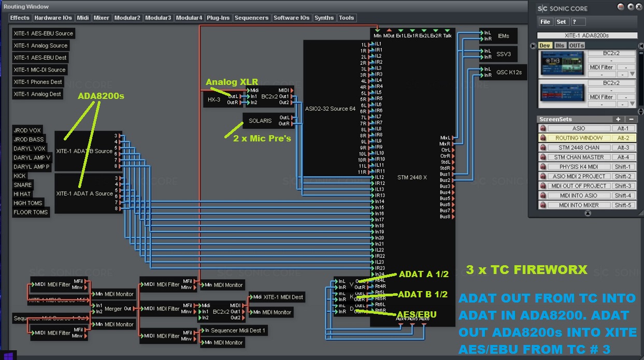Open the Synths menu
Image resolution: width=644 pixels, height=360 pixels.
click(x=324, y=18)
